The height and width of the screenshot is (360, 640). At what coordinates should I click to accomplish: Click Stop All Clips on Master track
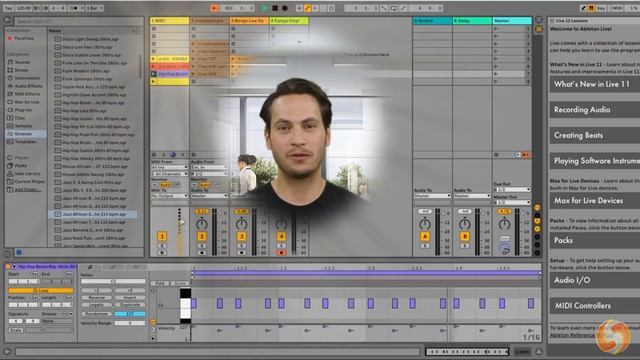tap(496, 155)
